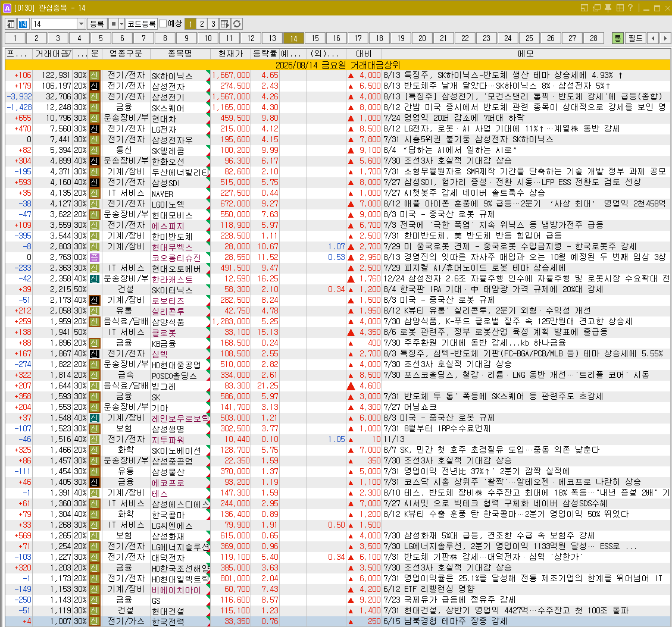Switch to watchlist tab 20
Image resolution: width=672 pixels, height=627 pixels.
pos(422,38)
